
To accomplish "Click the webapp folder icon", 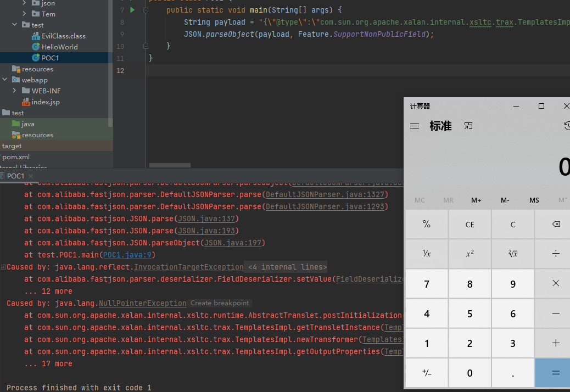I will (x=16, y=80).
